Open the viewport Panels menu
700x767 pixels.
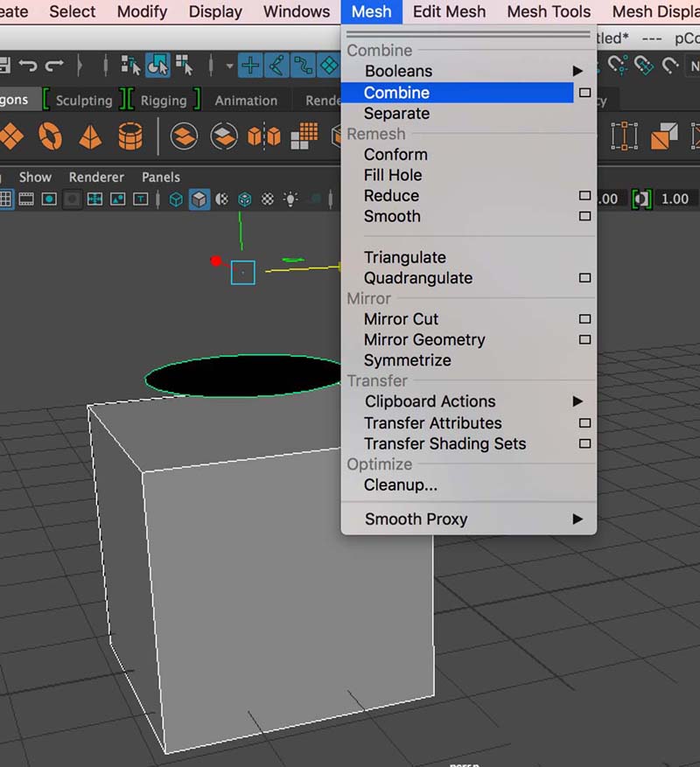tap(160, 177)
